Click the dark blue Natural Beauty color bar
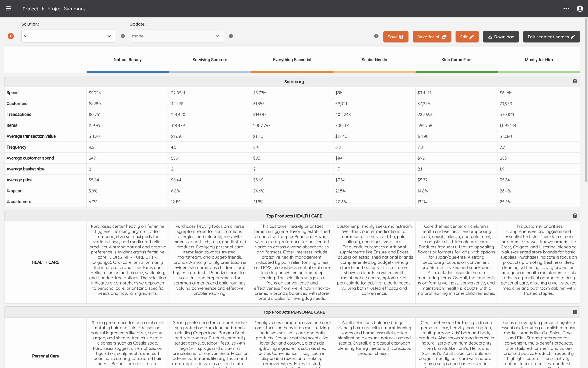588x368 pixels. point(127,72)
